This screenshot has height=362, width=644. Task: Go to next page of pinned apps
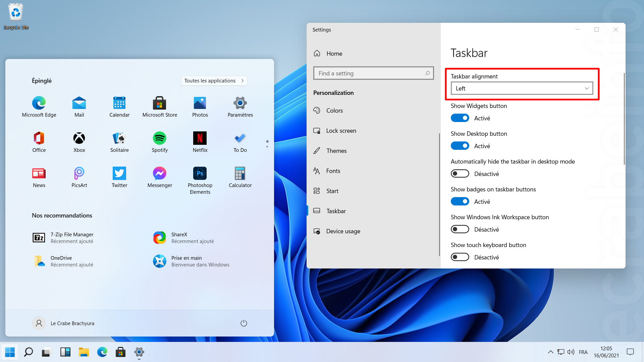tap(267, 146)
